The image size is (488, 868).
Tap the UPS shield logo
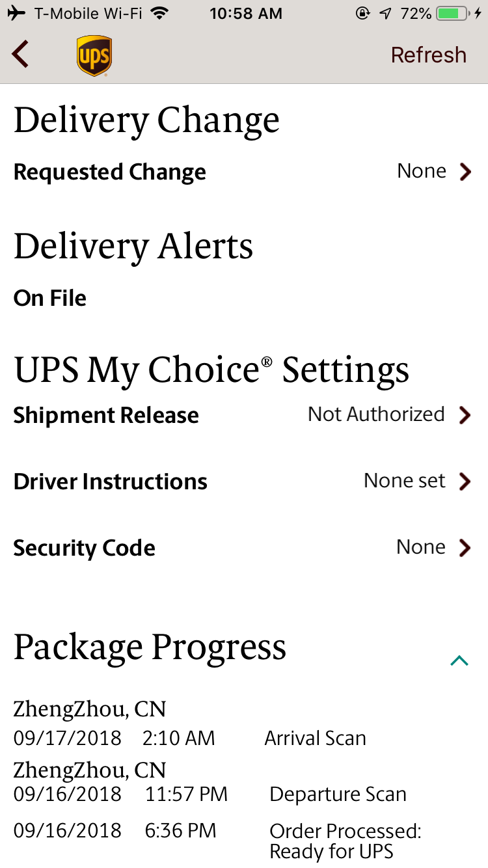pyautogui.click(x=94, y=56)
